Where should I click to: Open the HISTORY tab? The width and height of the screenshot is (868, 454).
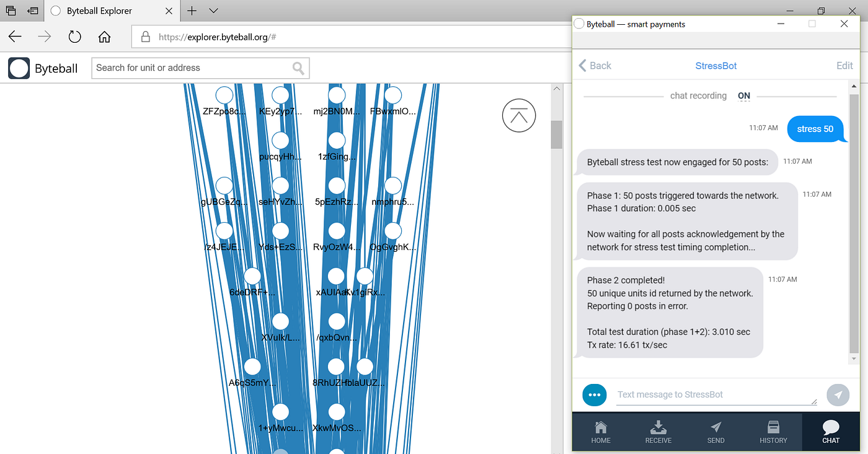(773, 432)
